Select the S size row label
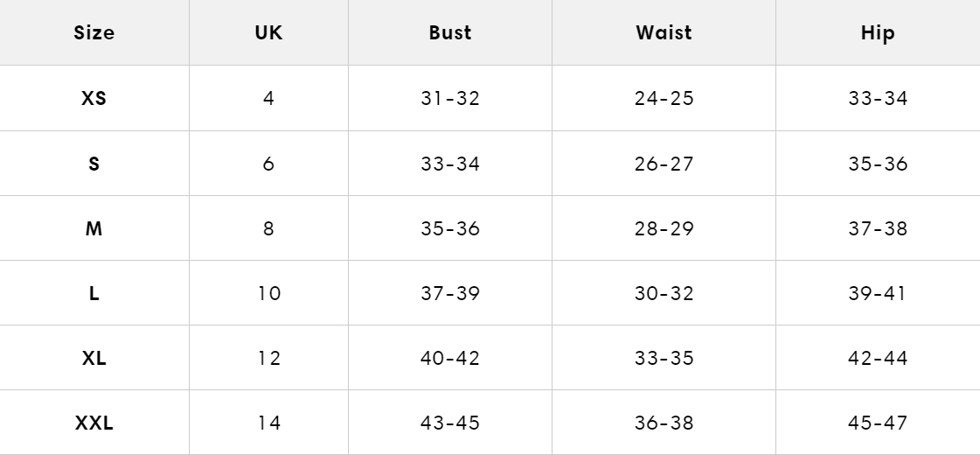This screenshot has width=980, height=455. (x=94, y=164)
